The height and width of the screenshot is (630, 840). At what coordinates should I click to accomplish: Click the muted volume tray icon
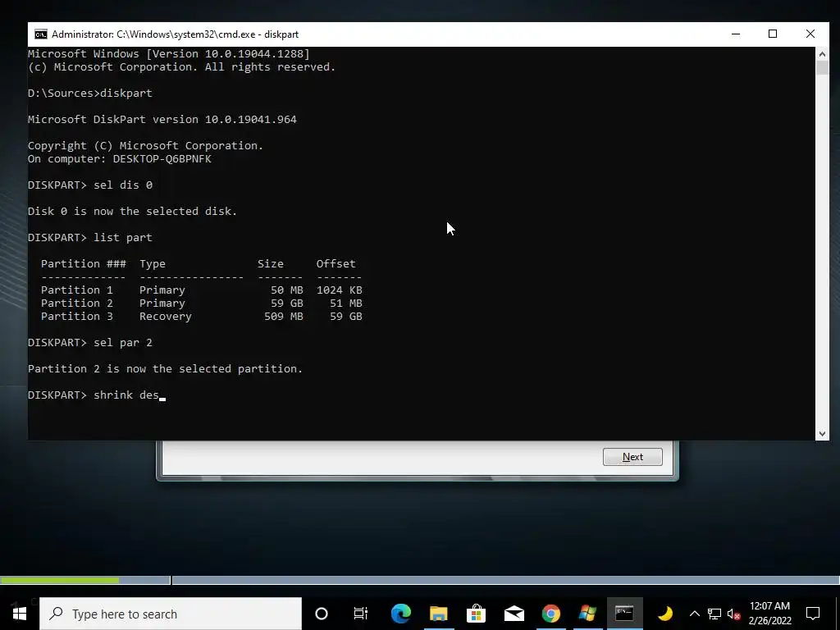tap(733, 614)
